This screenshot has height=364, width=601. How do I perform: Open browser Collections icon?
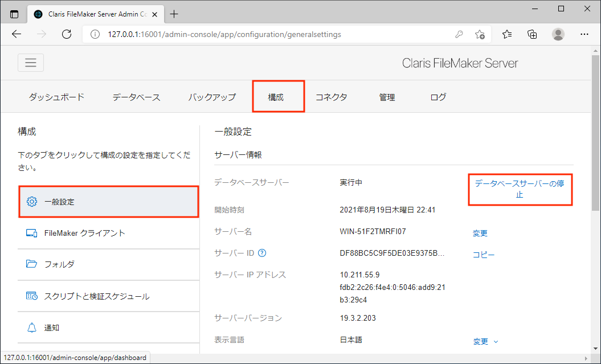pos(532,34)
